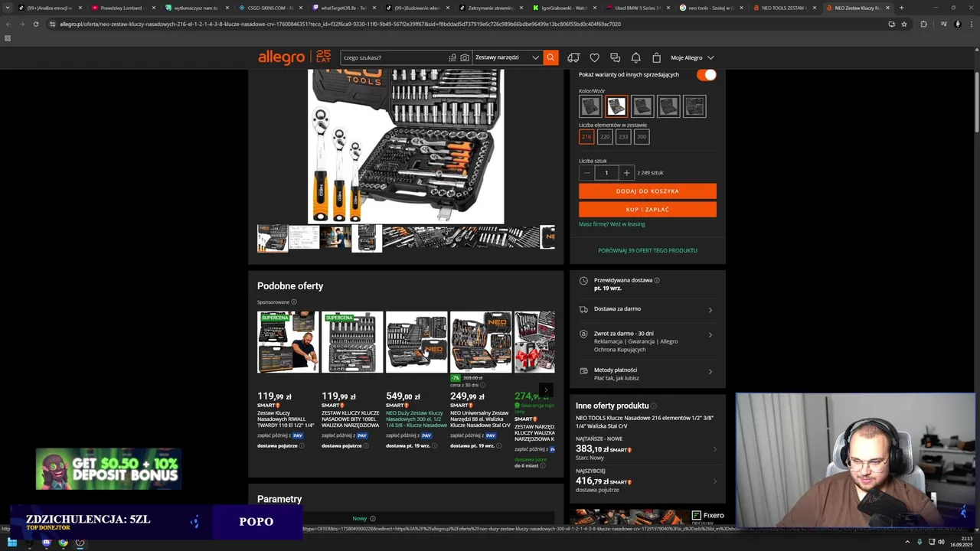Open cheapest new offer 383,10 zł row

tap(647, 449)
